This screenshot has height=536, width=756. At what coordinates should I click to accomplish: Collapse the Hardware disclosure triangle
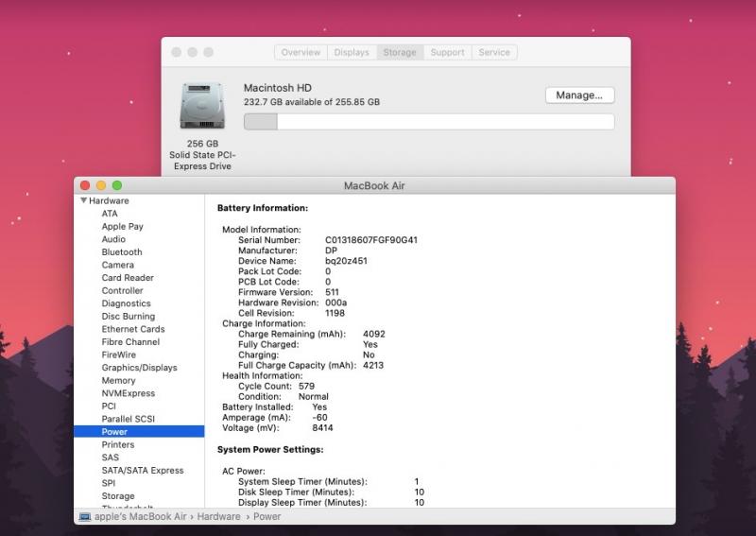(83, 200)
